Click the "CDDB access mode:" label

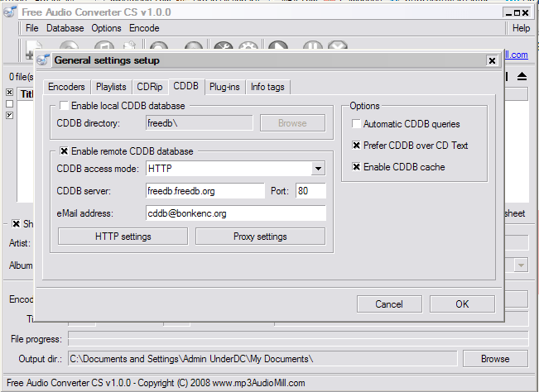tap(98, 169)
